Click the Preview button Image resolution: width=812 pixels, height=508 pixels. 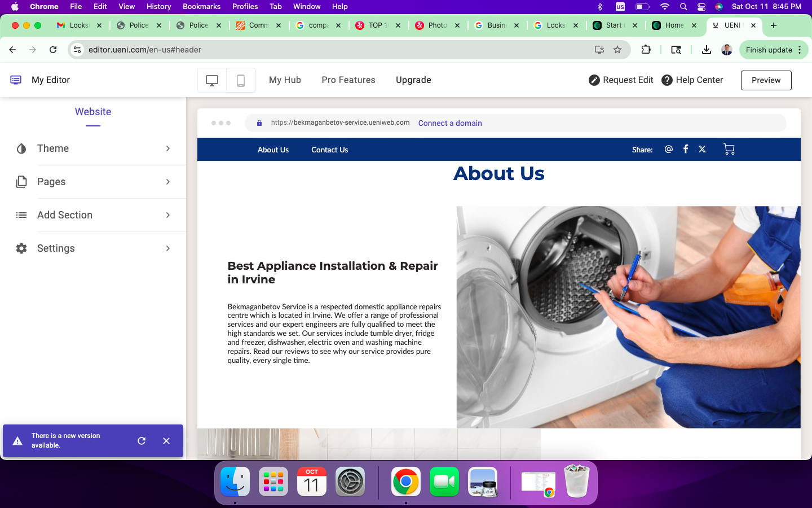(766, 80)
